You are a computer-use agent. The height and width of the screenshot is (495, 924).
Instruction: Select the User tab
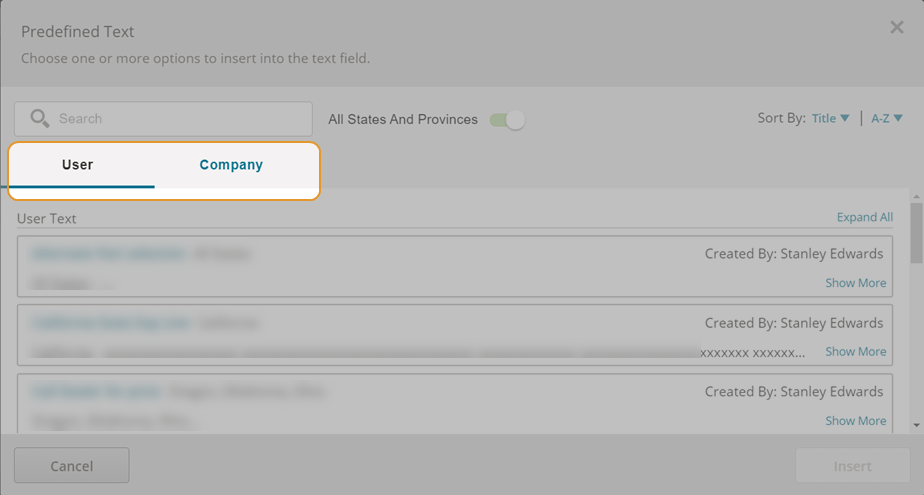[78, 165]
